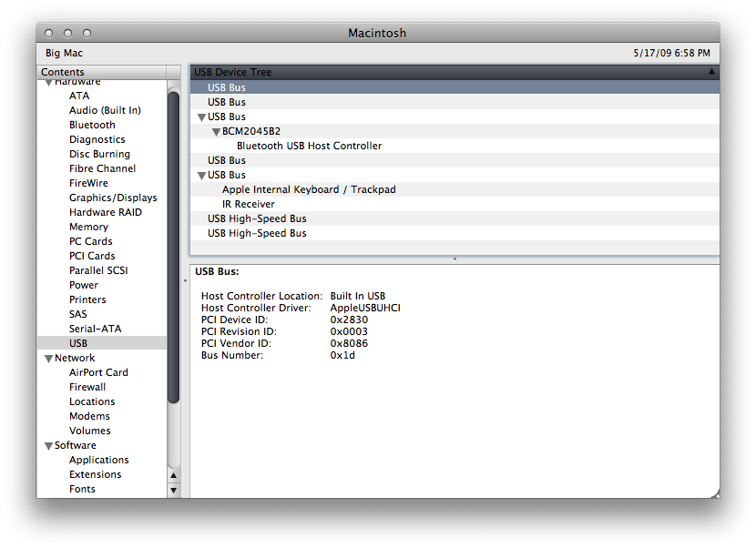Click the highlighted USB sidebar item

click(x=102, y=343)
